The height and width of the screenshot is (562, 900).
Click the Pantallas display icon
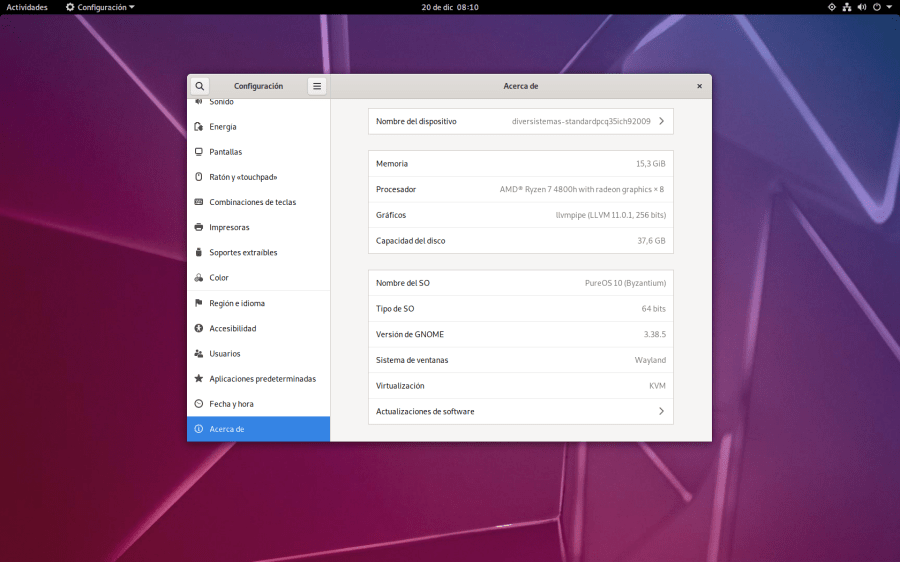[199, 152]
